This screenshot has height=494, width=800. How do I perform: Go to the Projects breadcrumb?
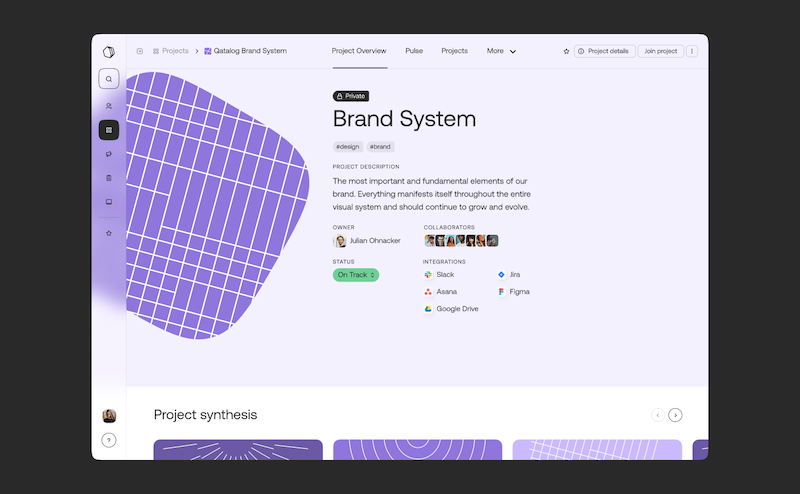(x=170, y=51)
